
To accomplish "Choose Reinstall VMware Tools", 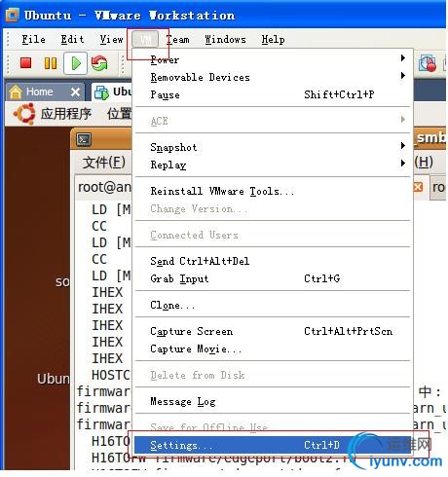I will (273, 191).
